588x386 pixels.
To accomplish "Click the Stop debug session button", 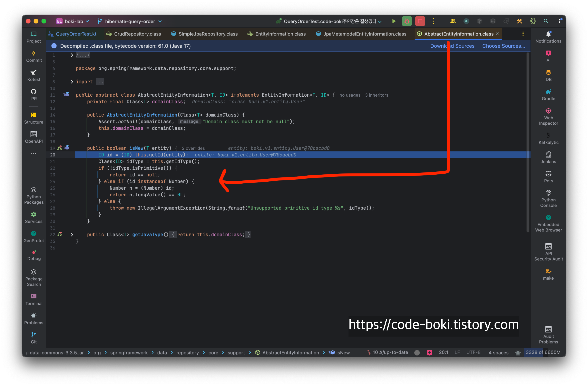I will (x=420, y=21).
